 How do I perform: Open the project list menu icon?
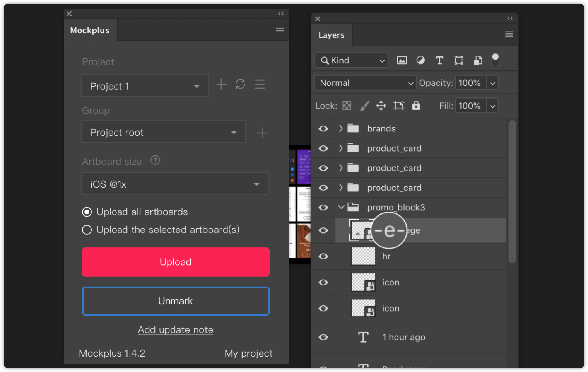(x=260, y=84)
